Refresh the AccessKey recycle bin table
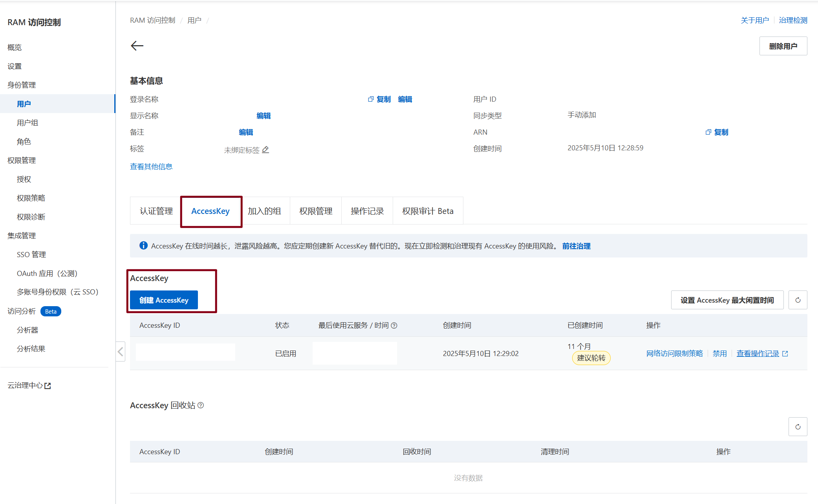This screenshot has width=818, height=504. click(798, 427)
